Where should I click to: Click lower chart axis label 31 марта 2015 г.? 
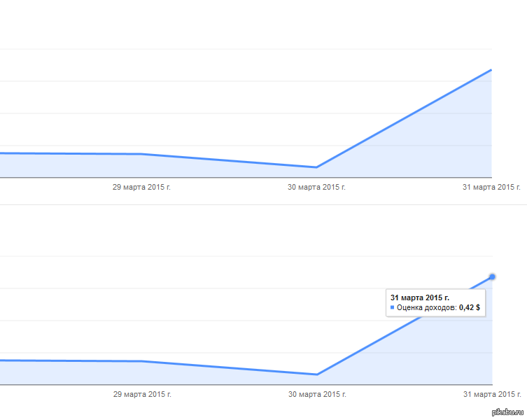click(x=492, y=394)
